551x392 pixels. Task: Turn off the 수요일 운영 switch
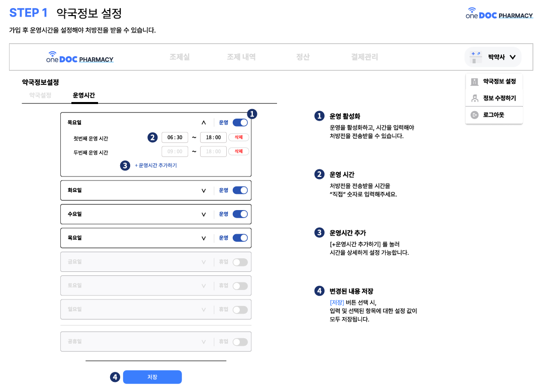tap(240, 214)
